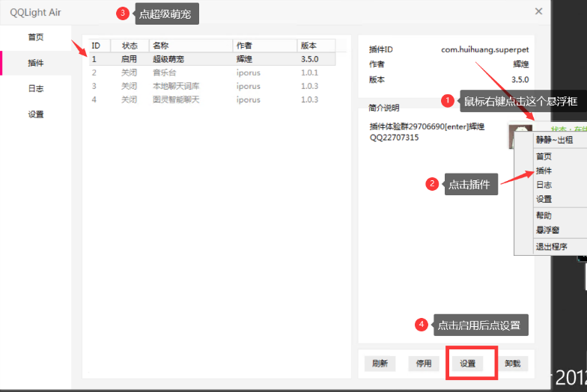The height and width of the screenshot is (392, 587).
Task: Choose 帮助 from the context menu
Action: click(544, 215)
